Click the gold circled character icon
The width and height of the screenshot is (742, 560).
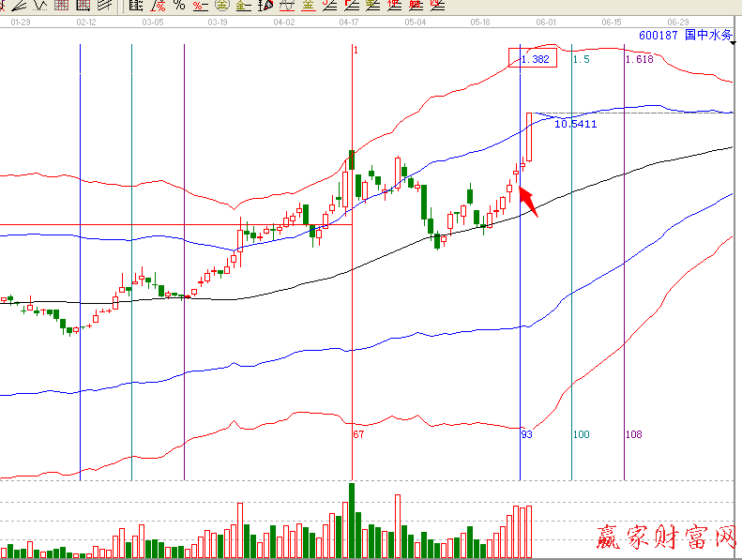click(x=221, y=5)
